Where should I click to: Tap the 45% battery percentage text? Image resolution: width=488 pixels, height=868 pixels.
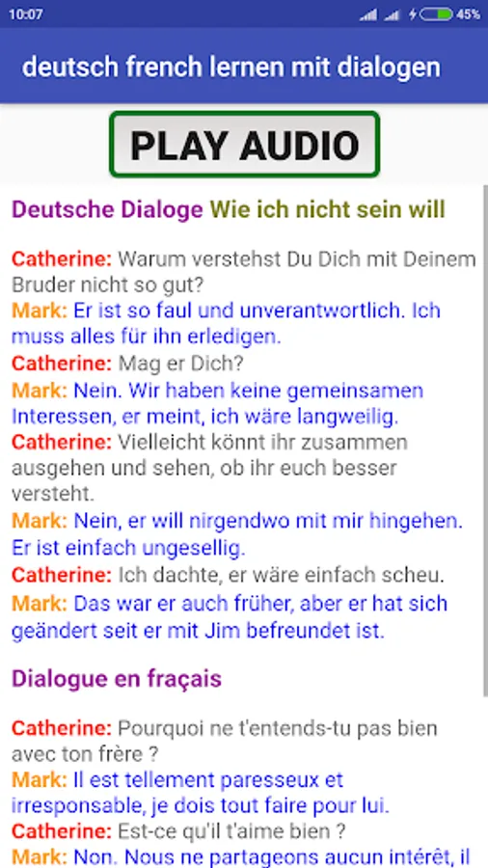coord(468,14)
